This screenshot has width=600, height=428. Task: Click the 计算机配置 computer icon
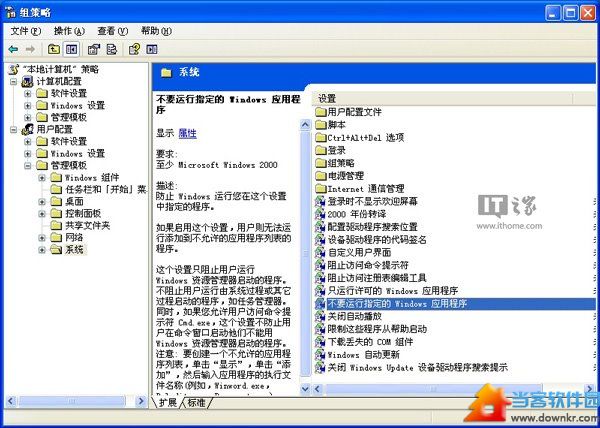28,81
